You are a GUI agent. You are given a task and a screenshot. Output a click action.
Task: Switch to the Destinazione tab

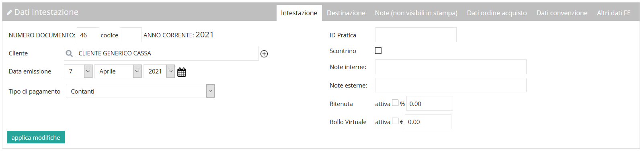[x=346, y=13]
